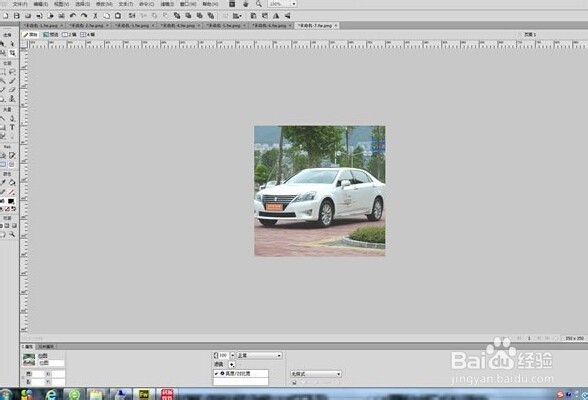The height and width of the screenshot is (400, 588).
Task: Select the Text tool
Action: (x=12, y=127)
